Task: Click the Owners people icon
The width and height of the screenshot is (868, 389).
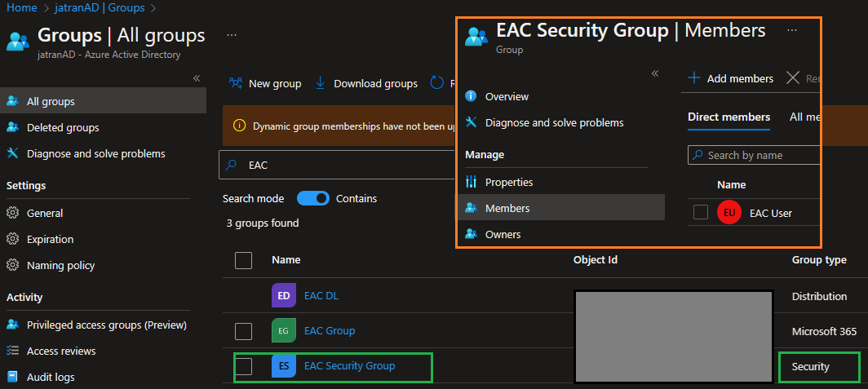Action: pyautogui.click(x=471, y=234)
